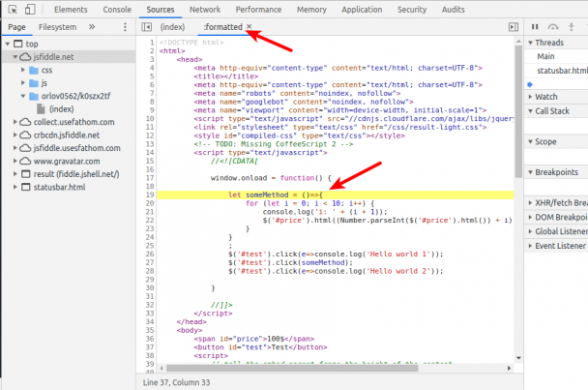The height and width of the screenshot is (390, 588).
Task: Toggle the device toolbar icon
Action: (x=30, y=10)
